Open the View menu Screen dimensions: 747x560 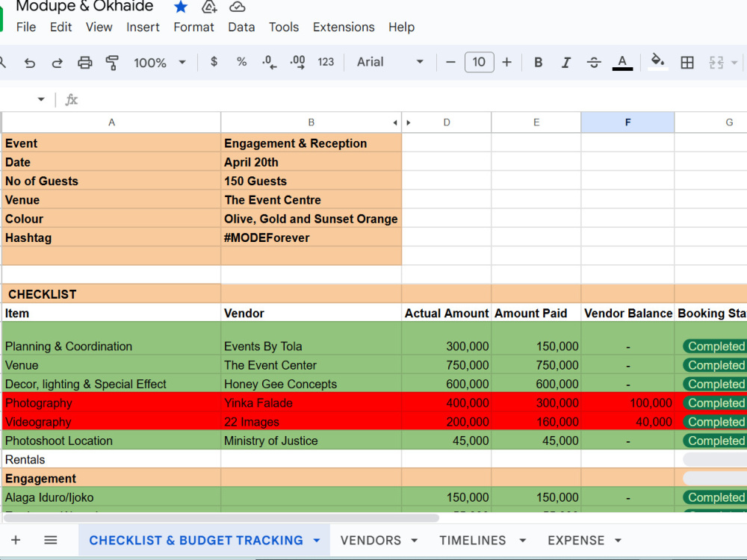click(99, 27)
